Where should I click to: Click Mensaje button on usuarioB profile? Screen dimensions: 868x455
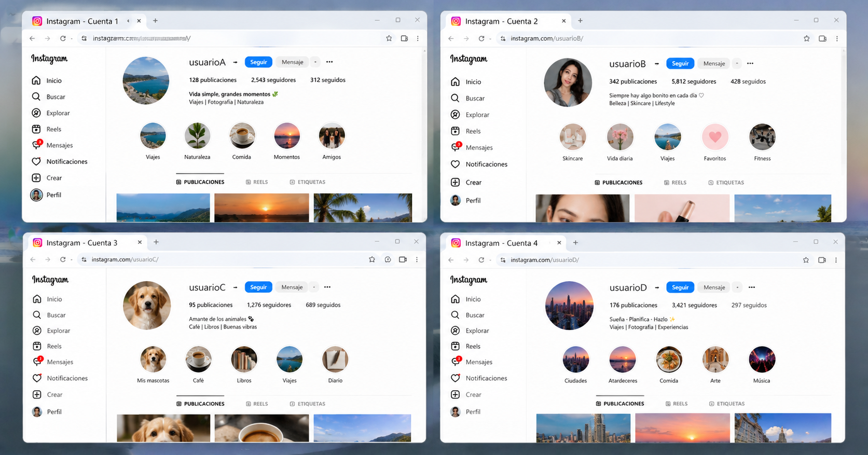714,63
